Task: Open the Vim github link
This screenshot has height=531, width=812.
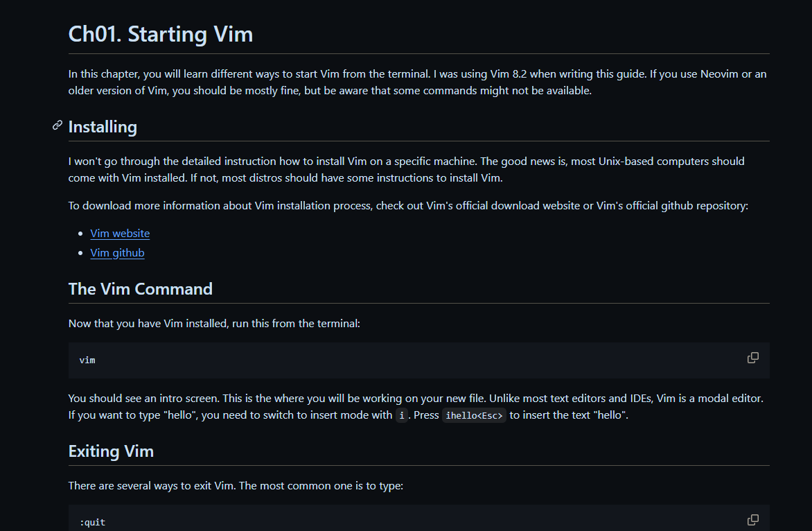Action: (117, 253)
